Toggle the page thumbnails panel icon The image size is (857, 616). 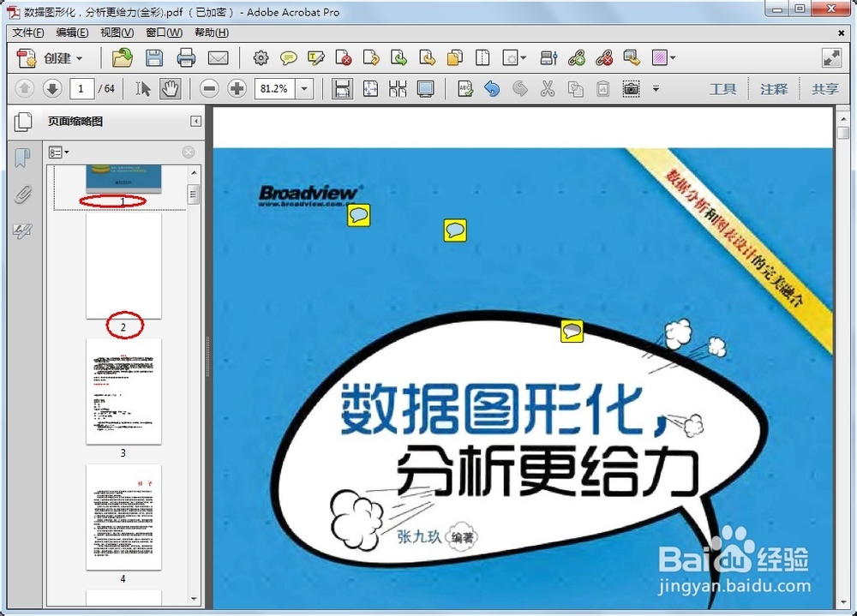tap(23, 122)
